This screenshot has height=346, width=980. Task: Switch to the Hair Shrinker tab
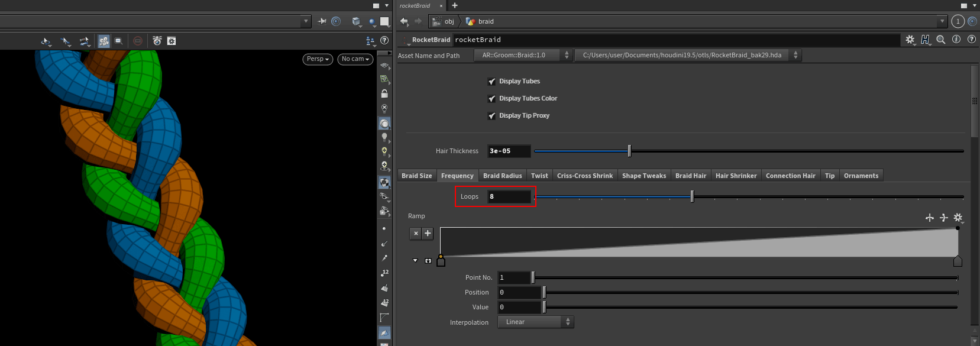pos(736,176)
